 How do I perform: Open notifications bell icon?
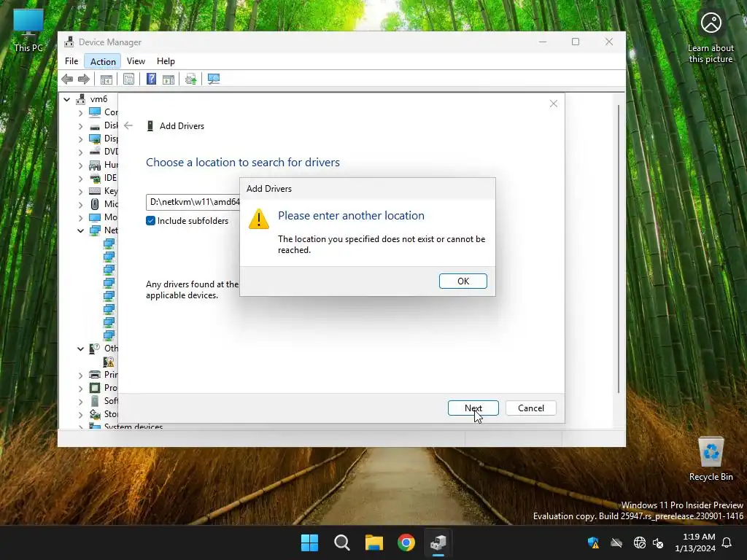coord(727,542)
